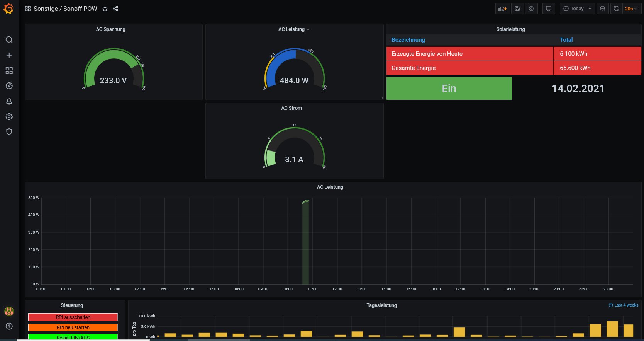644x341 pixels.
Task: Expand the 20s refresh interval dropdown
Action: coord(631,9)
